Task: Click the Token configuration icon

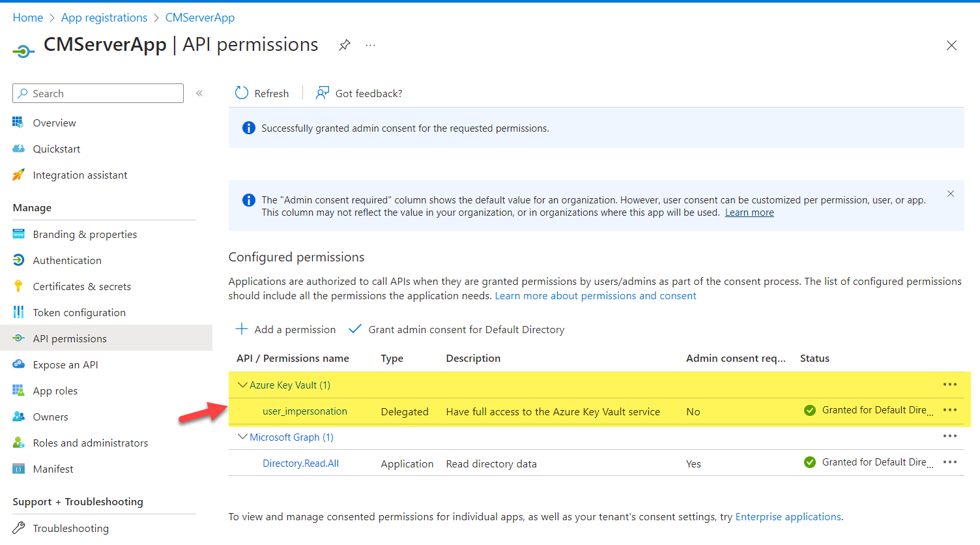Action: [x=18, y=312]
